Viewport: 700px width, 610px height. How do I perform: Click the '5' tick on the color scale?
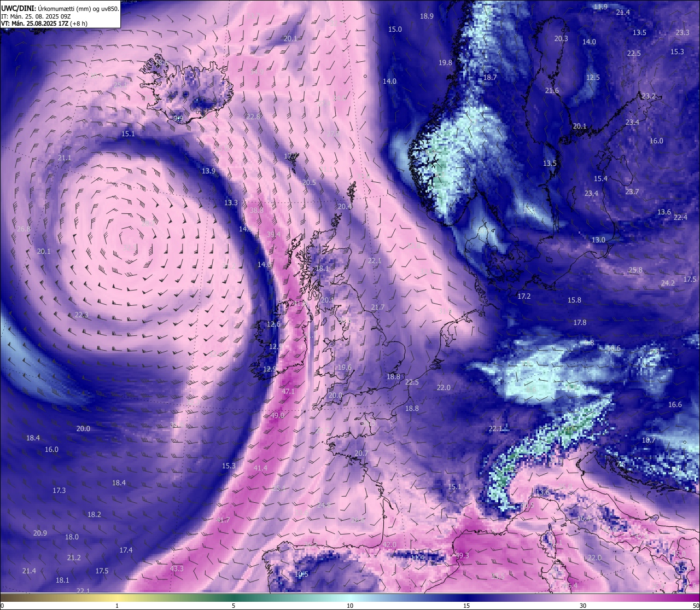pos(234,606)
